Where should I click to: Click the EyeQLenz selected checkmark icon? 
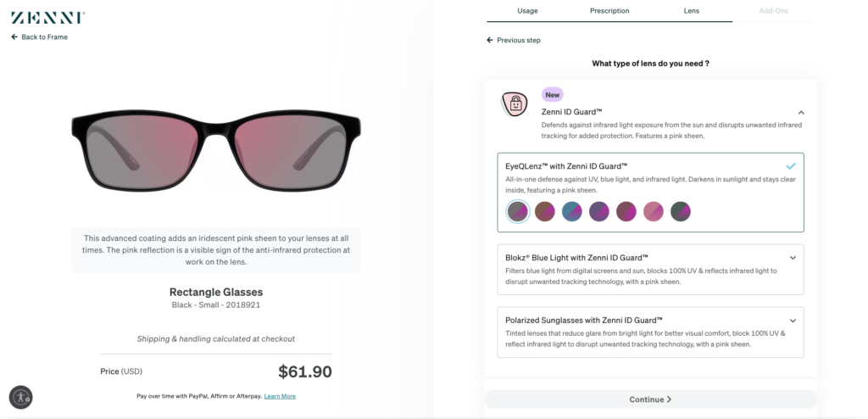pos(790,165)
